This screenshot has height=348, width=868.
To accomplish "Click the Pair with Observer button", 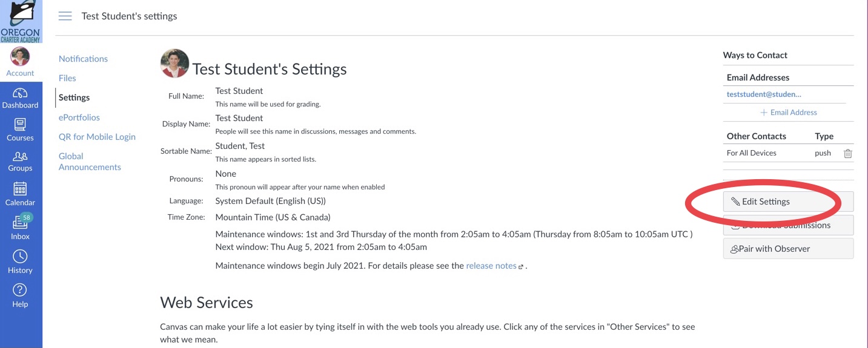I will coord(788,249).
